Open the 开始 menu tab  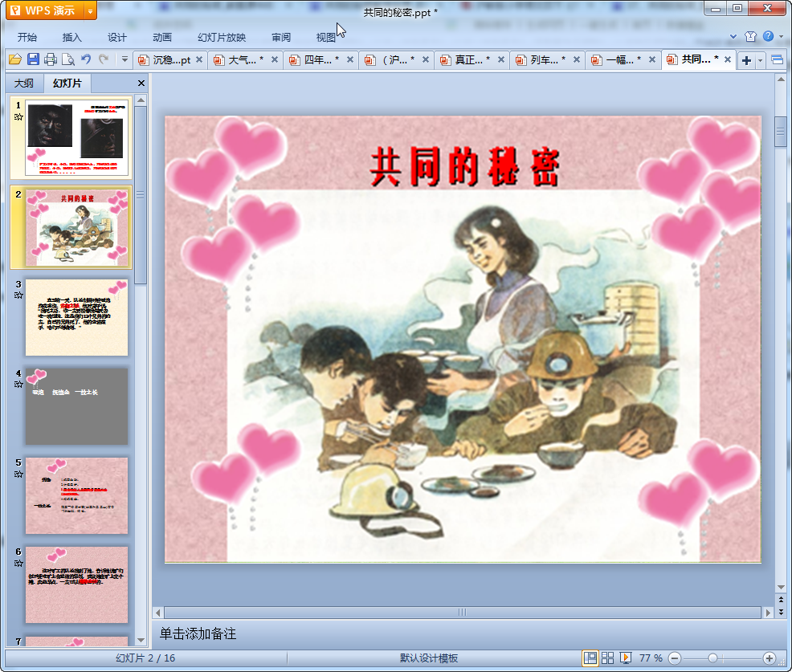click(x=27, y=38)
